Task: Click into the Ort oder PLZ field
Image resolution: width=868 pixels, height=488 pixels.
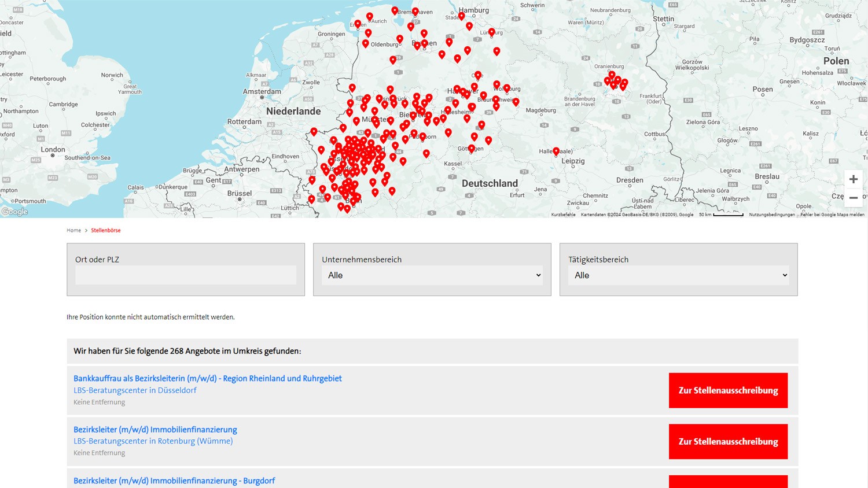Action: (x=185, y=275)
